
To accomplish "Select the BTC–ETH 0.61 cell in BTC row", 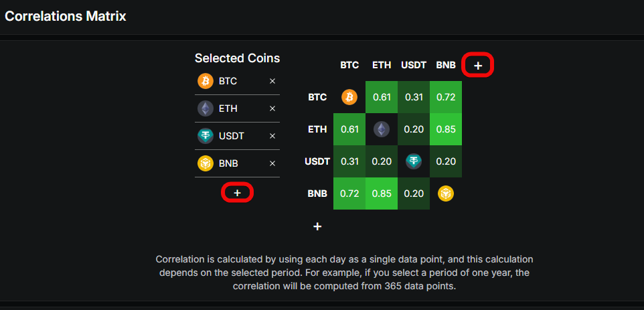I will pos(382,97).
